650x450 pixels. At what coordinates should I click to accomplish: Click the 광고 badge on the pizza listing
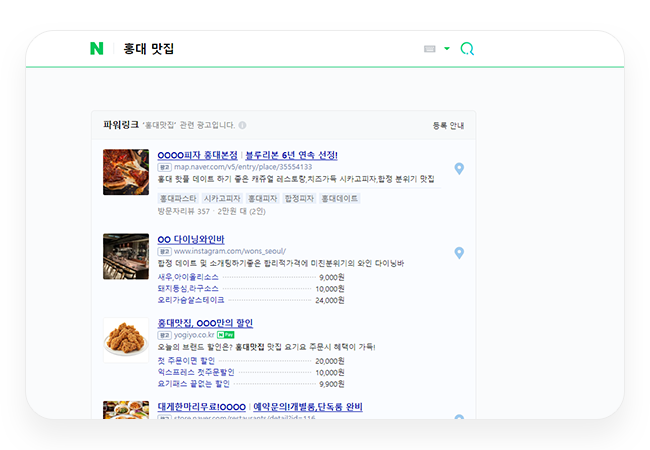coord(165,167)
